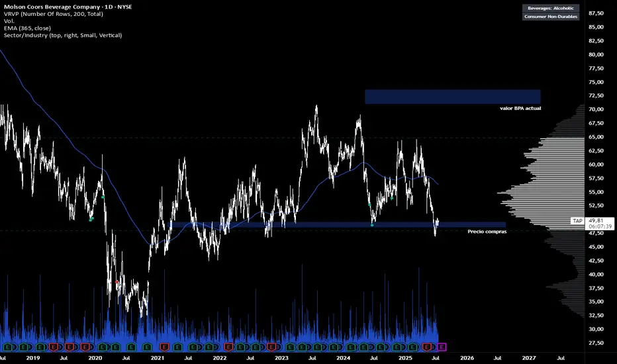Viewport: 617px width, 364px height.
Task: Select the lower blue support zone rectangle
Action: coord(336,225)
